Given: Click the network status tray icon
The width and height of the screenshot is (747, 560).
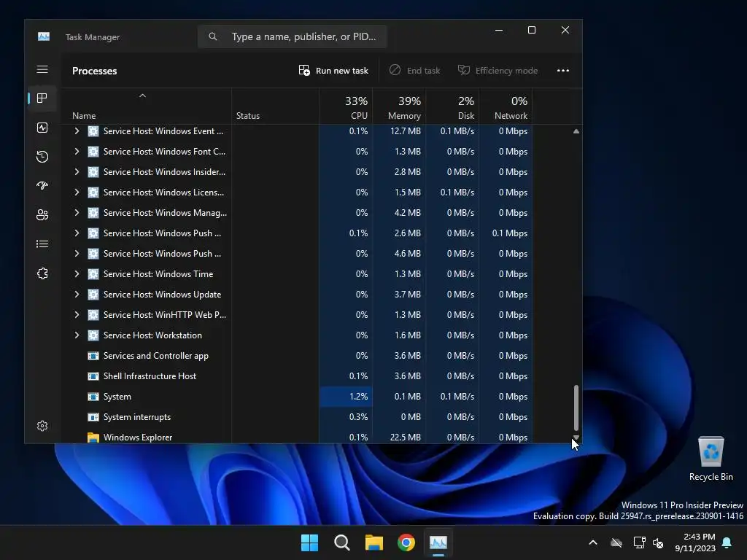Looking at the screenshot, I should coord(639,542).
